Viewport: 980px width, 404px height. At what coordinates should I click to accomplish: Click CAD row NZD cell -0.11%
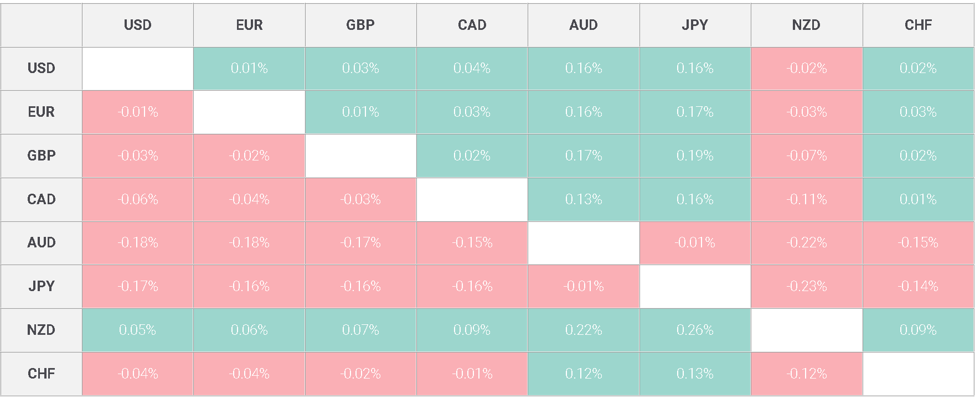[x=806, y=199]
